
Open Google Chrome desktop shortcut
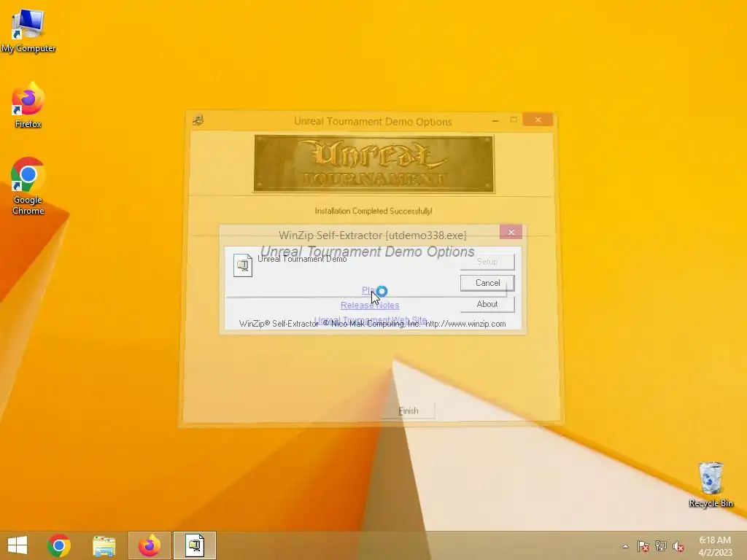point(28,186)
